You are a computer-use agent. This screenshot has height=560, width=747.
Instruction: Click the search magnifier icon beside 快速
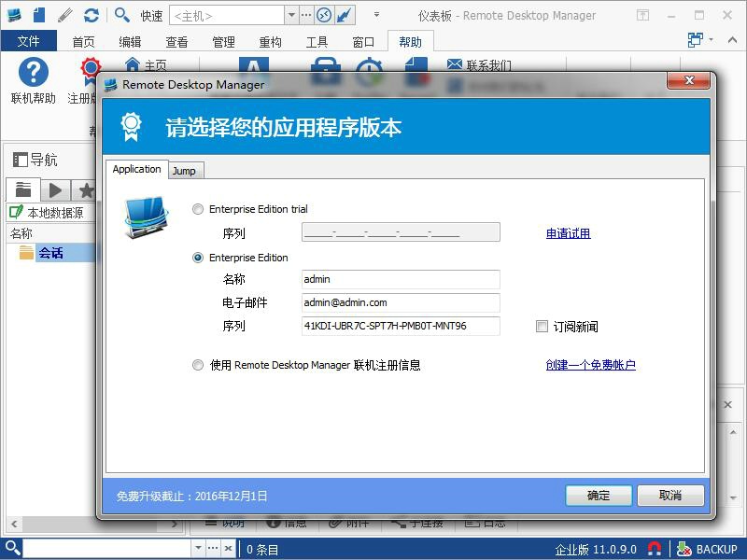pos(122,15)
